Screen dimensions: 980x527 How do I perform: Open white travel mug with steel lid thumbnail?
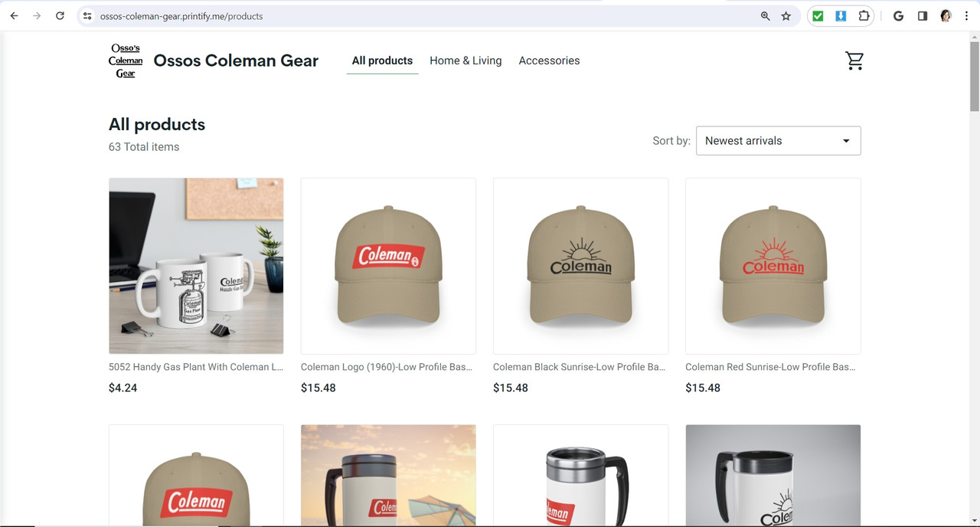(x=580, y=475)
